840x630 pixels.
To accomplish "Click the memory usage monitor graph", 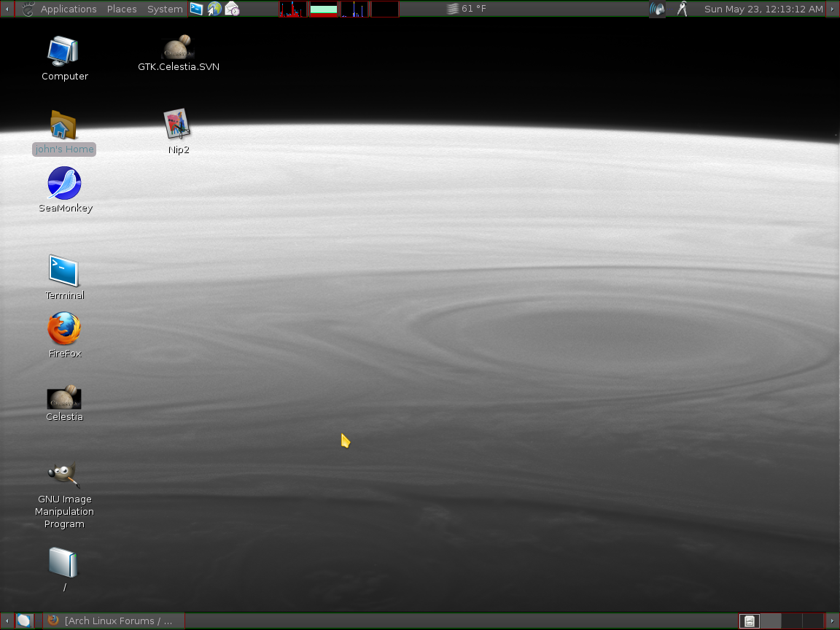I will coord(324,9).
